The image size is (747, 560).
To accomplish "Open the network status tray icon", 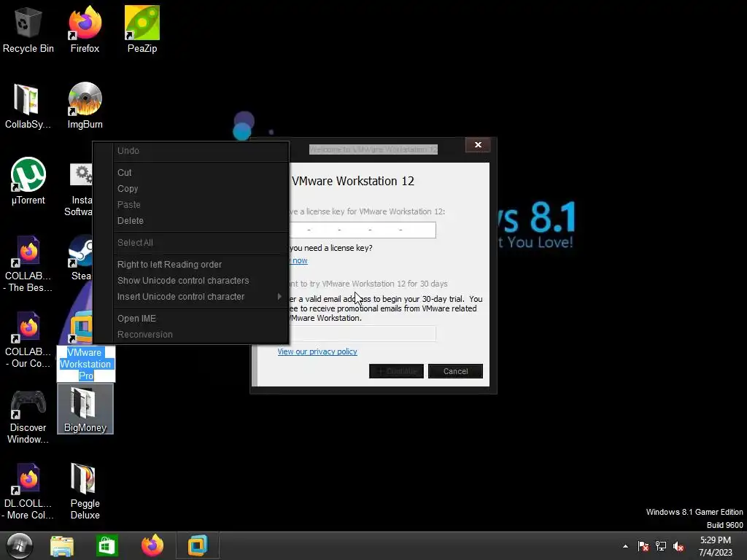I will pyautogui.click(x=661, y=546).
